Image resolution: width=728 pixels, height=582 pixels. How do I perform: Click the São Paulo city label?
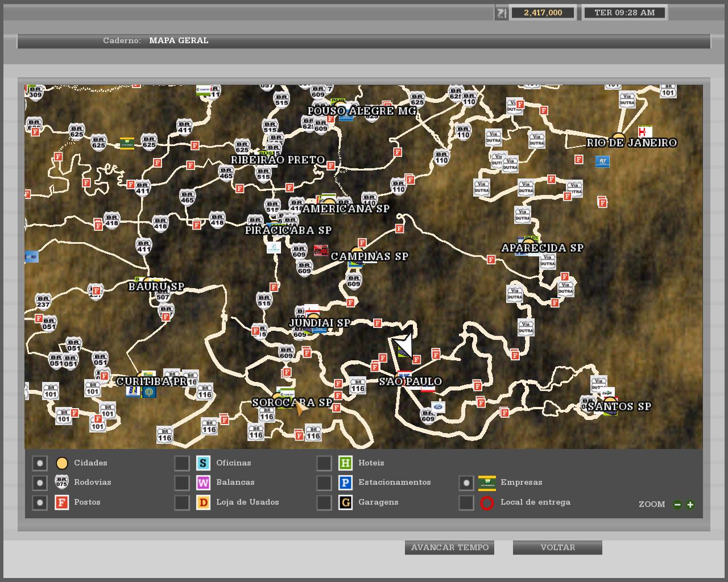click(410, 381)
